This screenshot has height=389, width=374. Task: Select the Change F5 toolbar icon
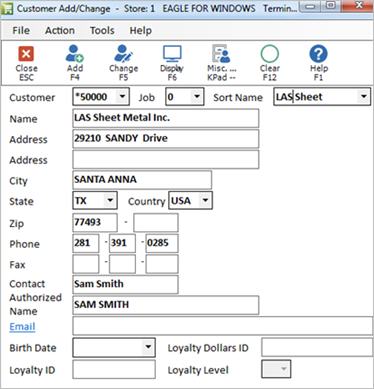pyautogui.click(x=123, y=54)
